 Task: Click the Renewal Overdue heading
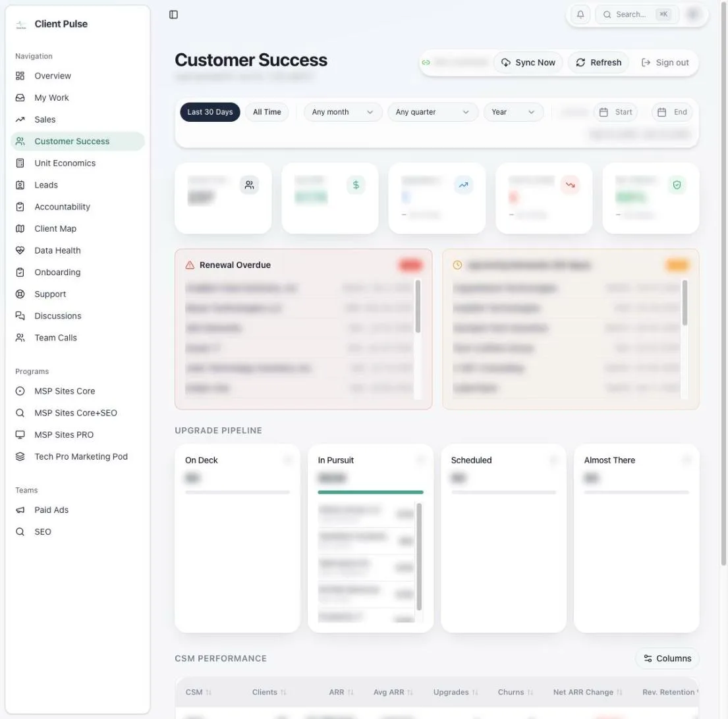(235, 265)
